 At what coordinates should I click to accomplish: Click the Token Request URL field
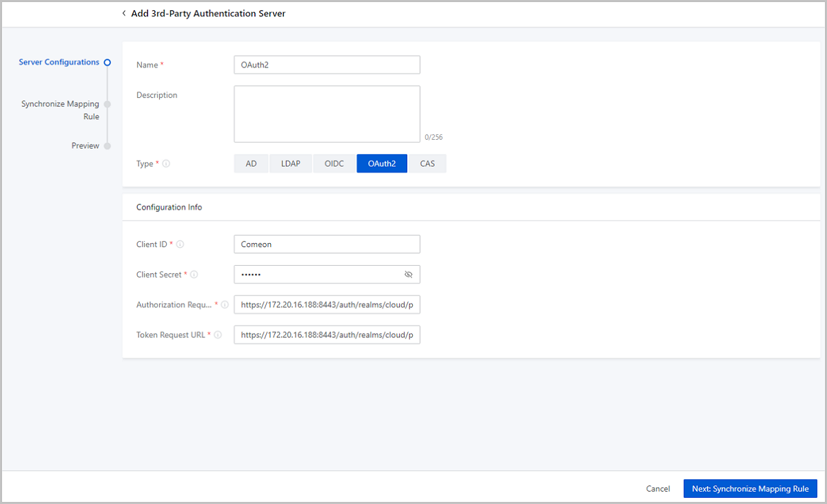click(327, 335)
